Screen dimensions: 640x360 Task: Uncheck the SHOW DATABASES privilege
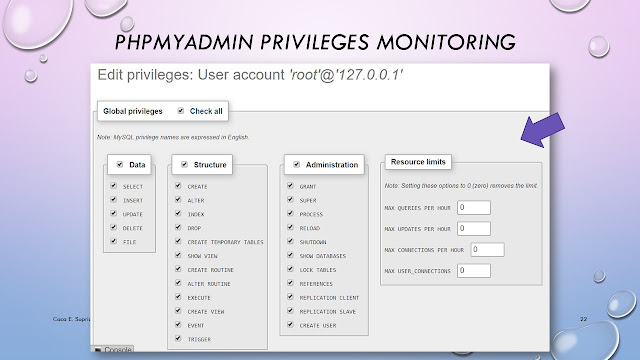[x=290, y=255]
